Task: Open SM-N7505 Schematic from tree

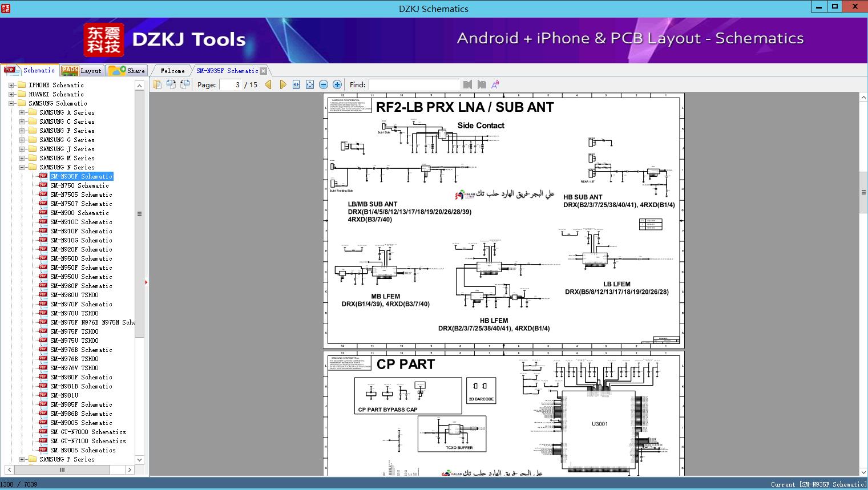Action: (81, 195)
